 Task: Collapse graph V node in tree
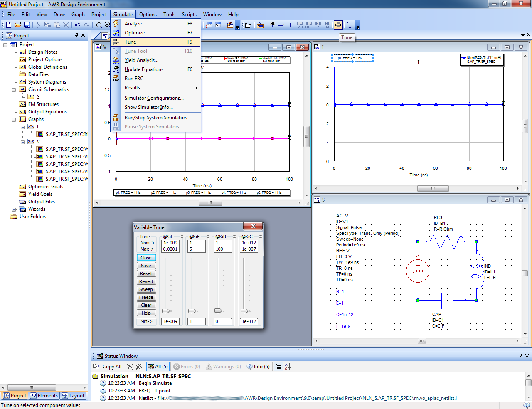(23, 142)
